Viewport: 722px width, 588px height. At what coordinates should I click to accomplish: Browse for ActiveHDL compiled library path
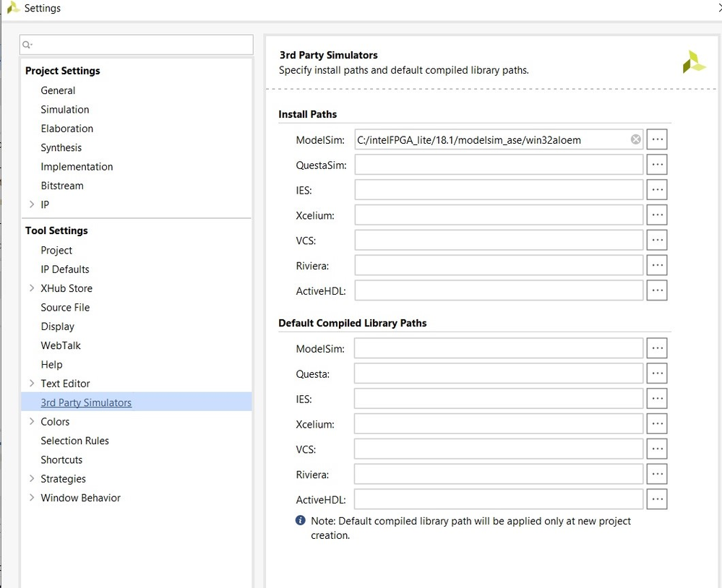(657, 499)
